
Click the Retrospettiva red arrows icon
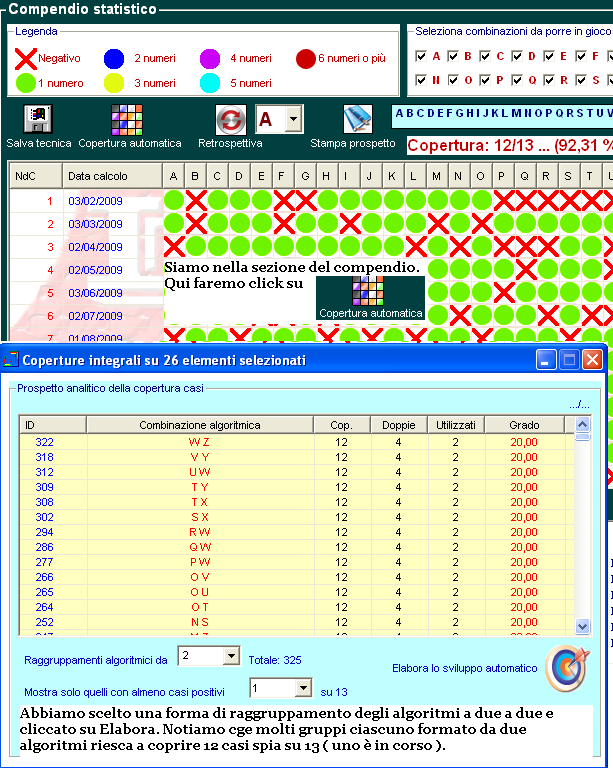(x=231, y=119)
